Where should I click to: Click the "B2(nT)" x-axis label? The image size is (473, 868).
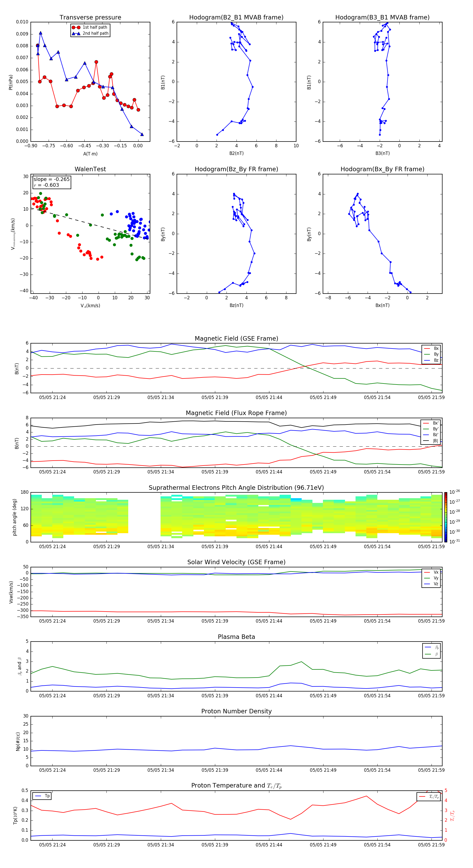coord(236,153)
